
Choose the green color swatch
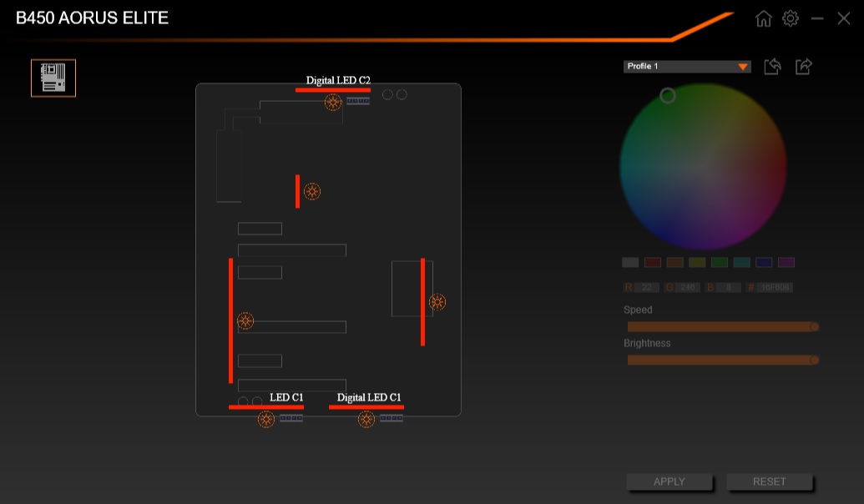[720, 262]
